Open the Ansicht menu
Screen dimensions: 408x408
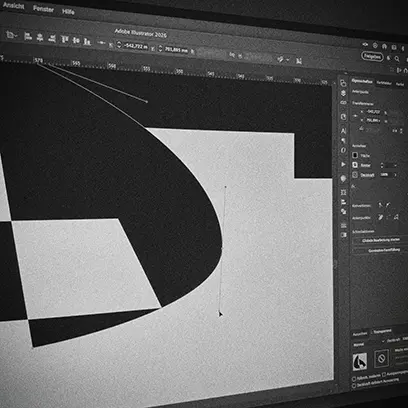(x=13, y=5)
